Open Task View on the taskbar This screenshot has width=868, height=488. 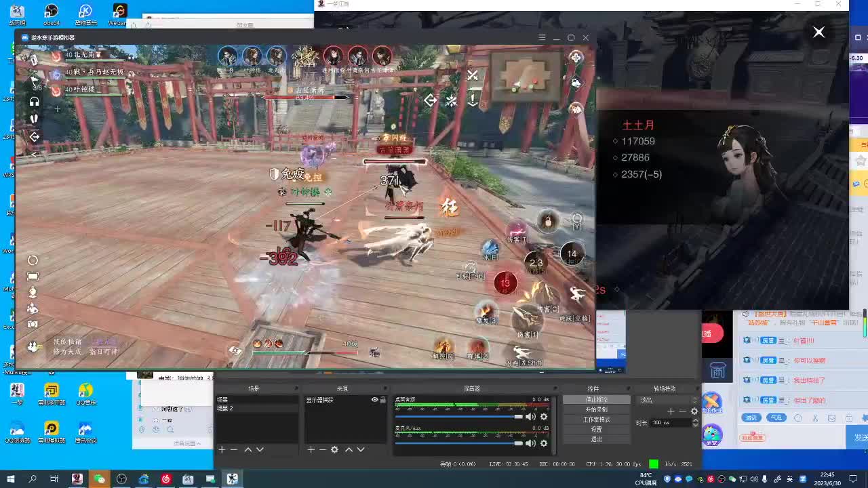tap(54, 479)
